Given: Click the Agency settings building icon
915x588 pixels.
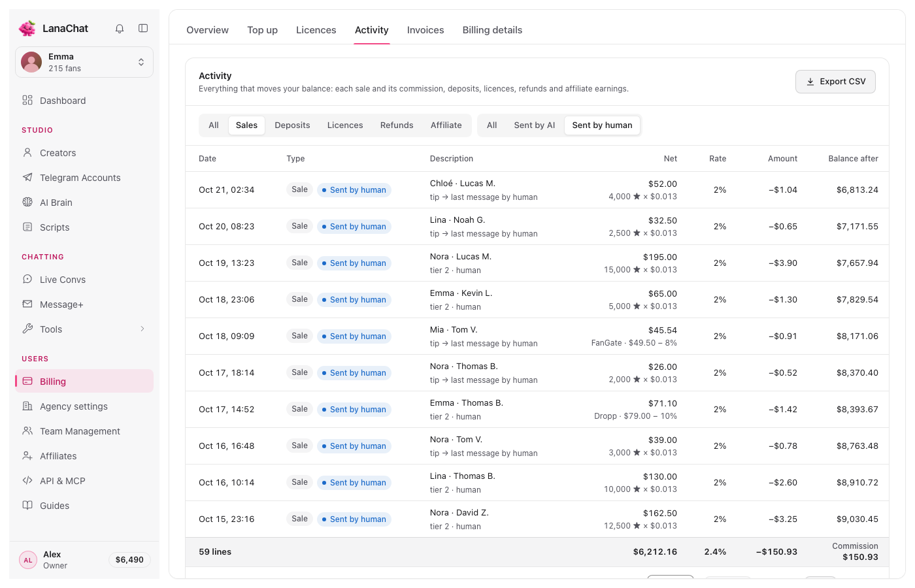Looking at the screenshot, I should [x=27, y=406].
